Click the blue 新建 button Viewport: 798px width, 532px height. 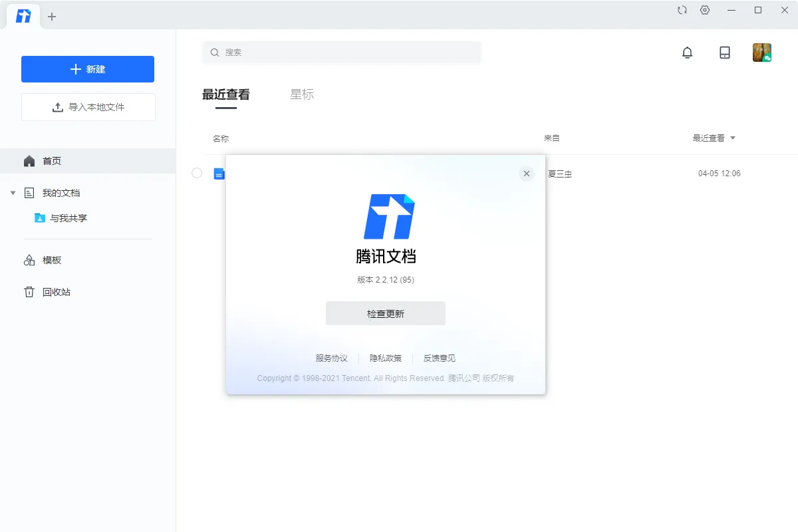pyautogui.click(x=88, y=69)
